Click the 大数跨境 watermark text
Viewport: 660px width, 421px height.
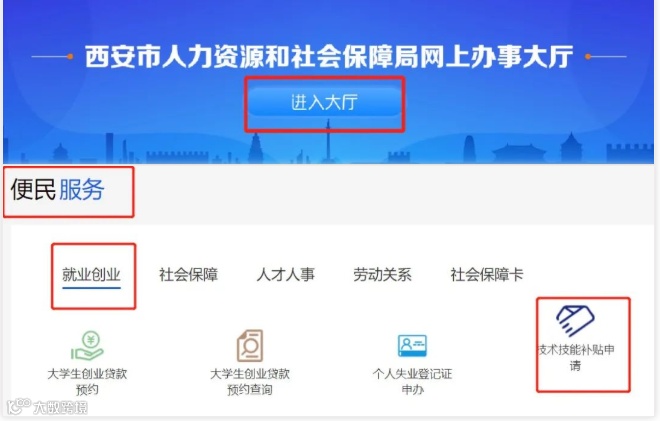coord(61,408)
